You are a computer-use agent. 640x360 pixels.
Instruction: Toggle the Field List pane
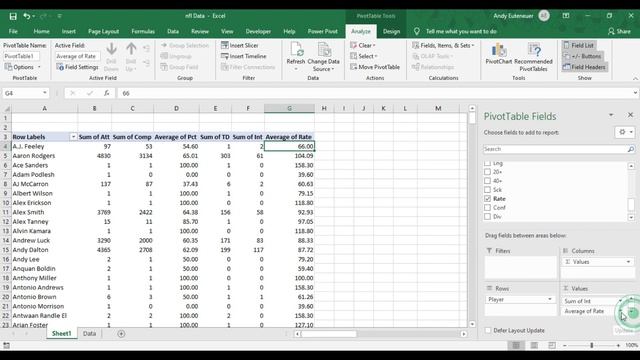pos(579,45)
